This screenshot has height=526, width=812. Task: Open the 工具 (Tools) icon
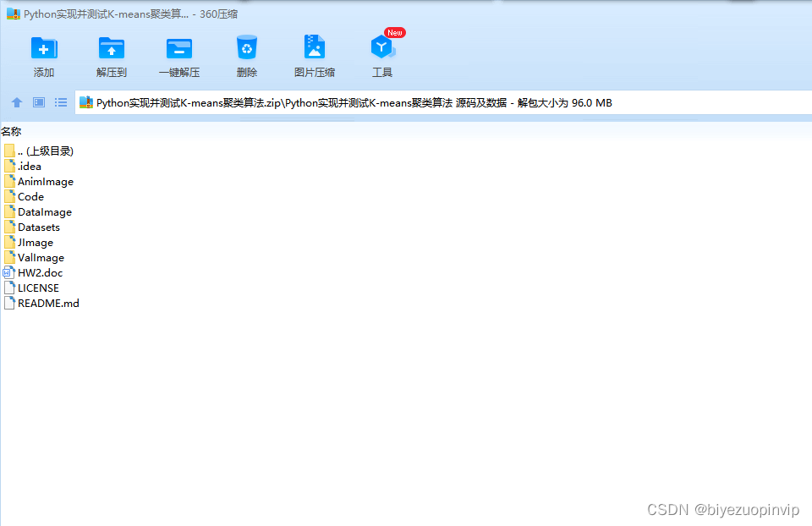click(382, 47)
